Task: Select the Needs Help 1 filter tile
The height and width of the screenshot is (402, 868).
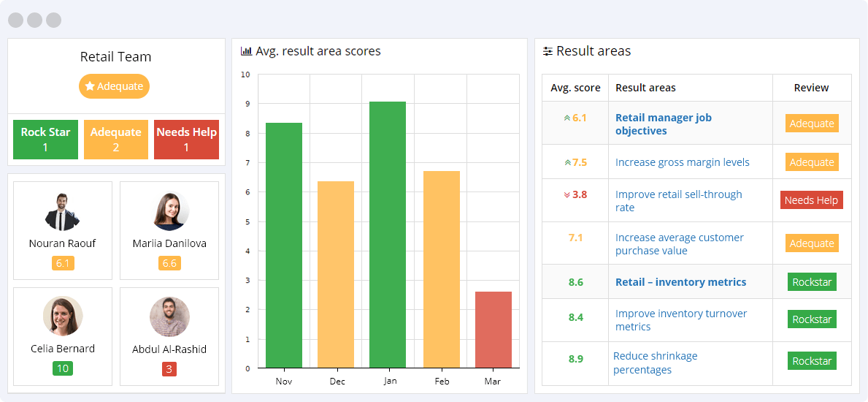Action: coord(187,140)
